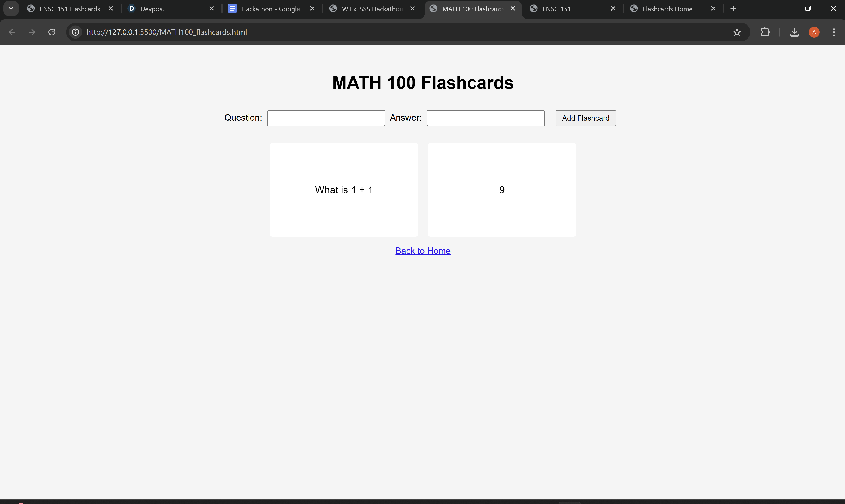Open Chrome three-dot menu
This screenshot has width=845, height=504.
click(834, 32)
